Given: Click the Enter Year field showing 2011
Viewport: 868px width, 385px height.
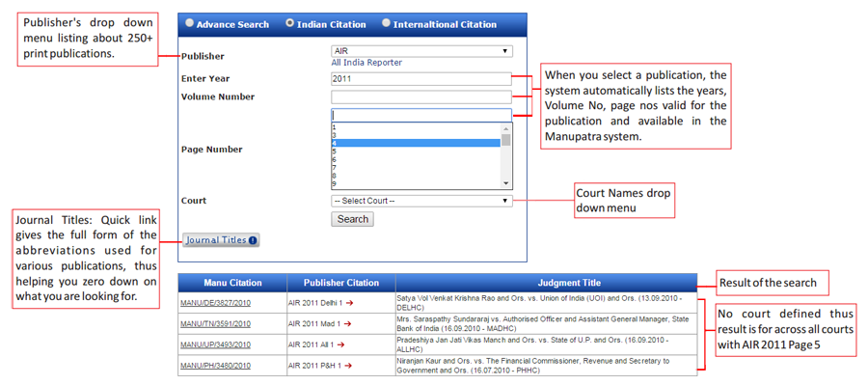Looking at the screenshot, I should pyautogui.click(x=421, y=79).
